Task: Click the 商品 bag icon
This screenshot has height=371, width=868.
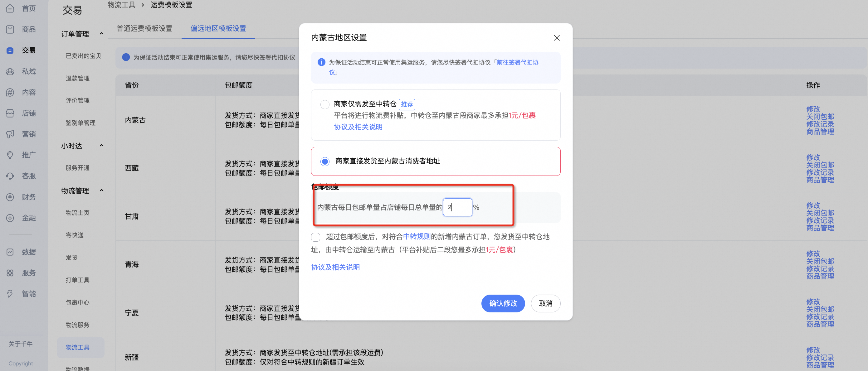Action: 10,29
